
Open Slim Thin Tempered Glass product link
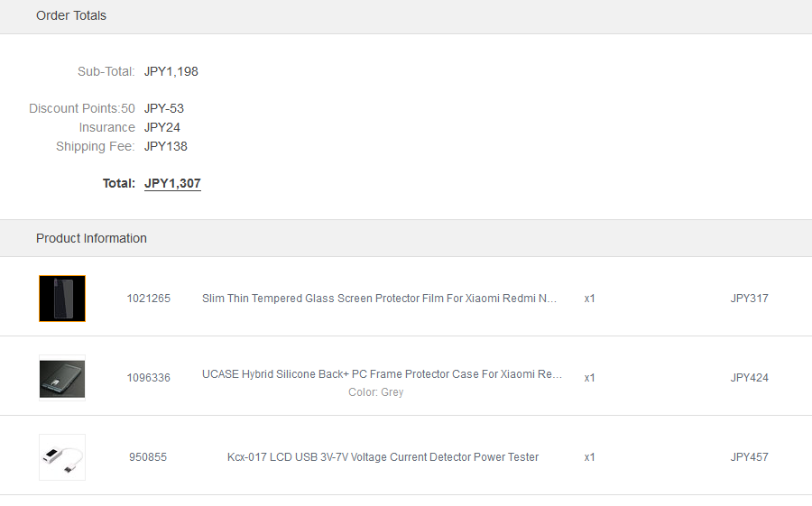pos(379,299)
